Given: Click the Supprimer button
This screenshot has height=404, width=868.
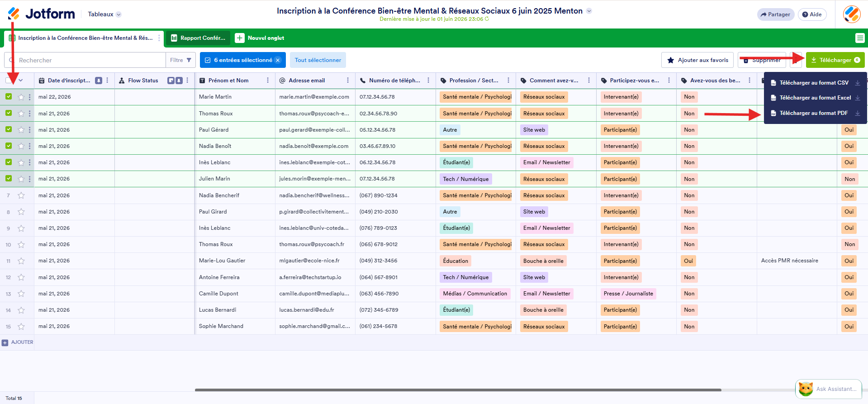Looking at the screenshot, I should point(762,60).
